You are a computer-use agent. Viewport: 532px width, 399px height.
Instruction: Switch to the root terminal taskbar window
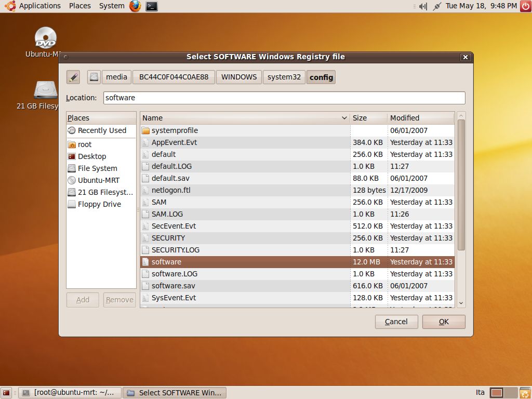tap(70, 393)
